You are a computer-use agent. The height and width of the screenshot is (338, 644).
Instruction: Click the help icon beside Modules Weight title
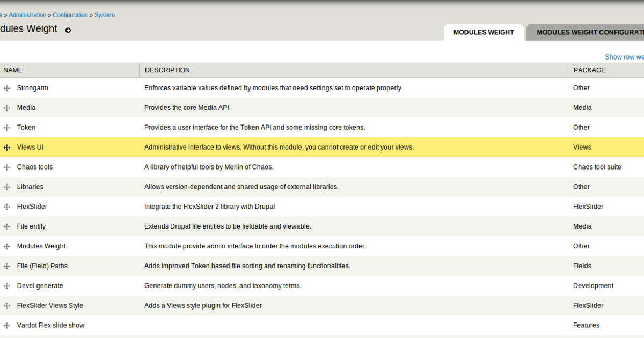click(x=68, y=31)
